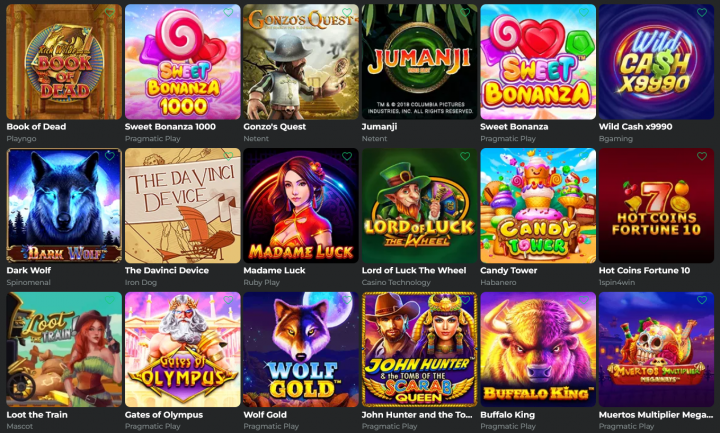This screenshot has width=720, height=433.
Task: Launch Wolf Gold game thumbnail
Action: (x=301, y=349)
